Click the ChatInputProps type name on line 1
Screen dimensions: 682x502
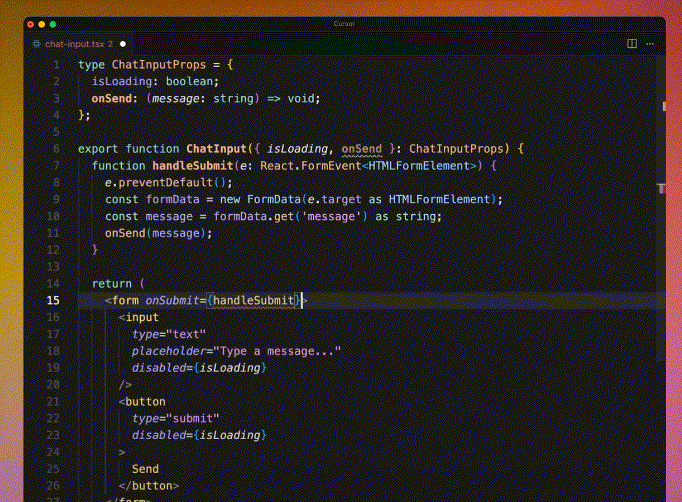159,65
